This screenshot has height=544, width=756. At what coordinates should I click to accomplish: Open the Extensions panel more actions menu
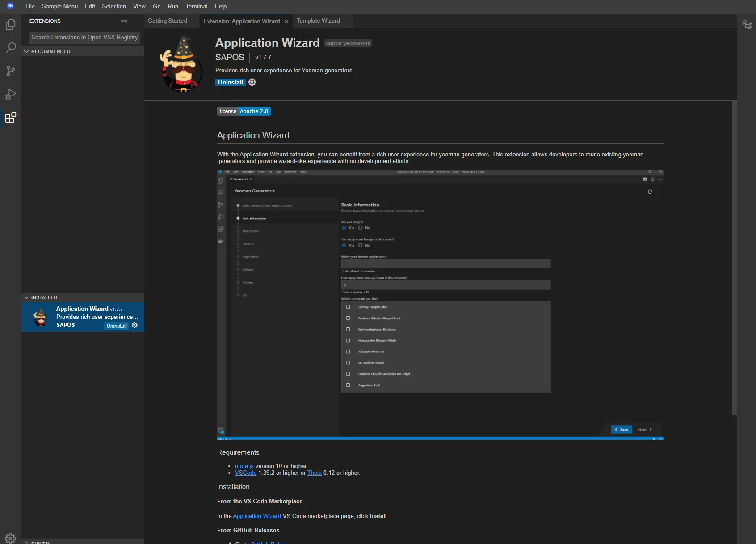tap(136, 21)
